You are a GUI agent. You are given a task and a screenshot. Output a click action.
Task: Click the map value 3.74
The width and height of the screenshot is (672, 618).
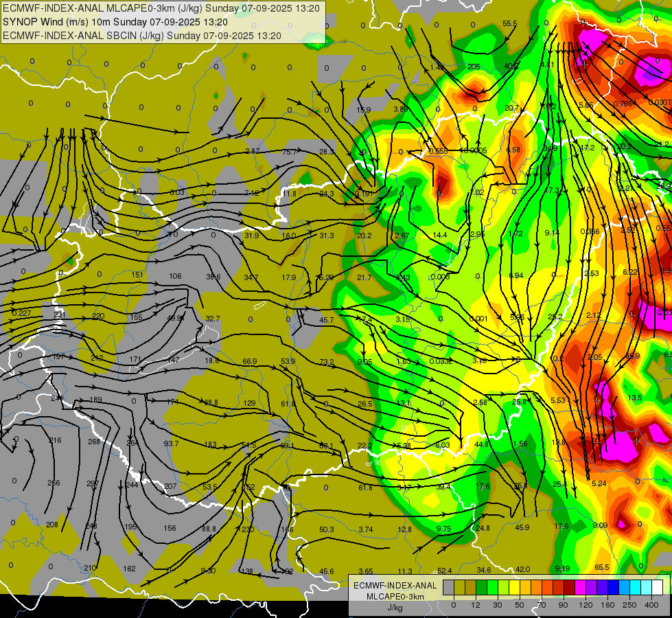tap(366, 529)
